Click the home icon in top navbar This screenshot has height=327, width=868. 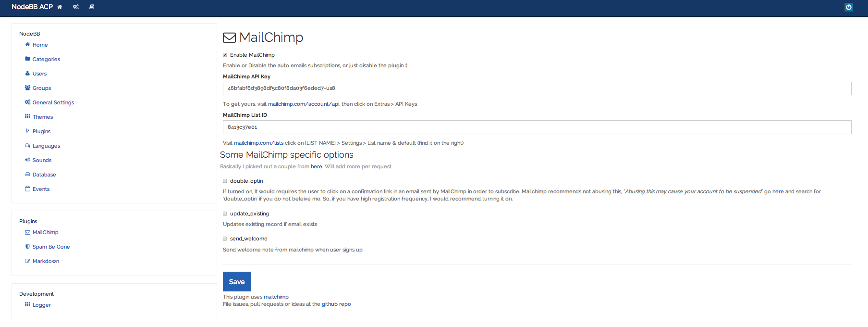coord(60,7)
